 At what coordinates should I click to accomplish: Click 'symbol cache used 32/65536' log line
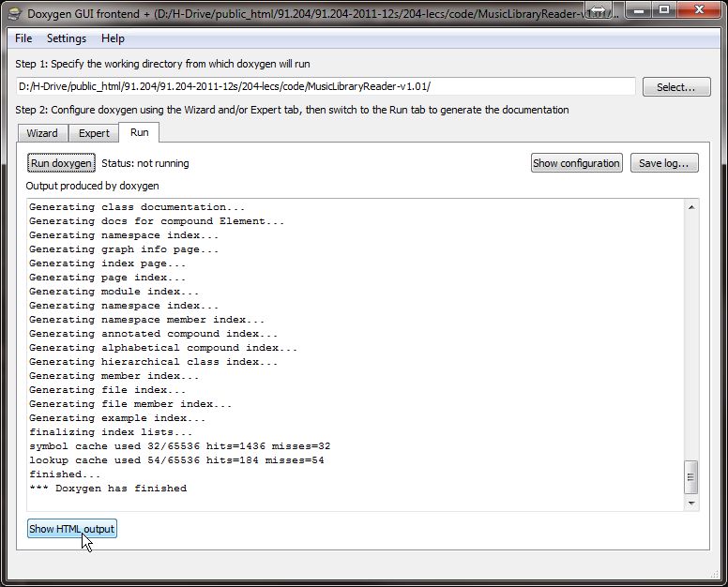tap(180, 446)
